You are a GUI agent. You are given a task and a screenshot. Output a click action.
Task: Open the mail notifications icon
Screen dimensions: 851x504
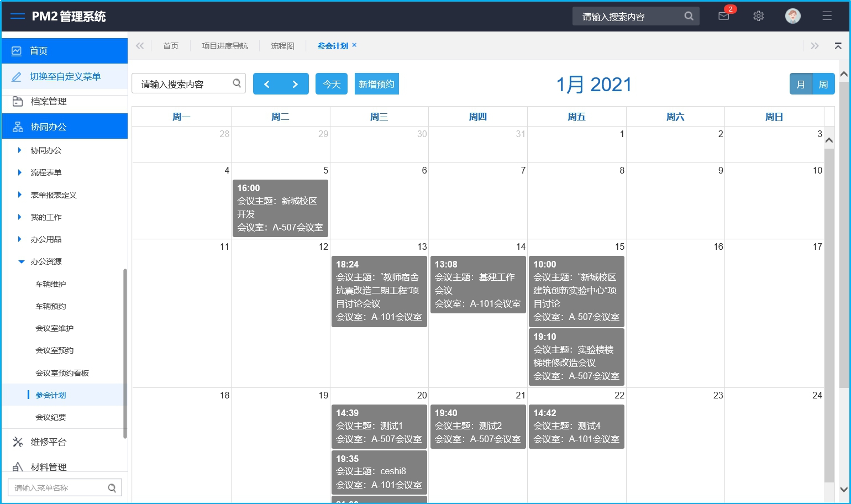click(x=723, y=16)
